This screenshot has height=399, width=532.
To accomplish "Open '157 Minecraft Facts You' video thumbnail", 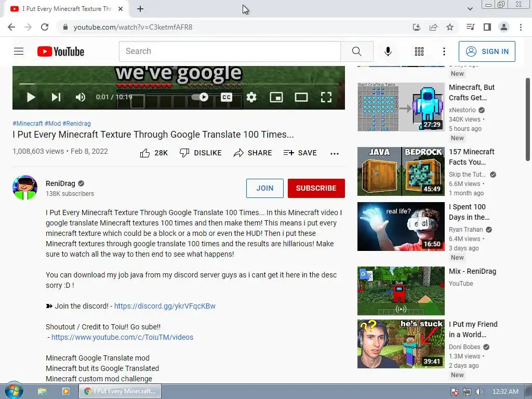I will click(401, 171).
